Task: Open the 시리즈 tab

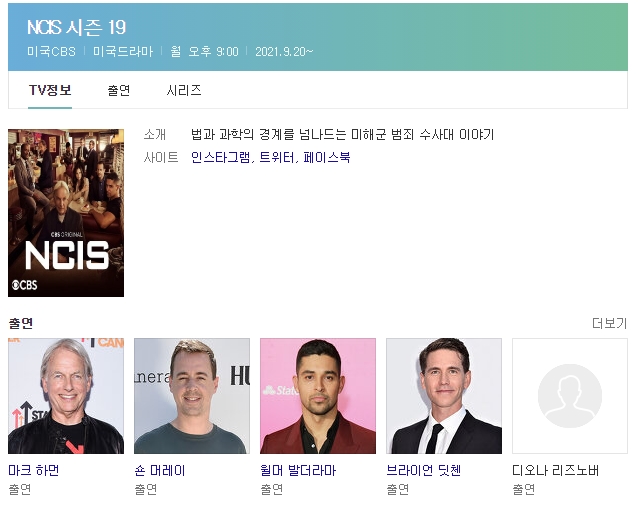Action: [x=184, y=90]
